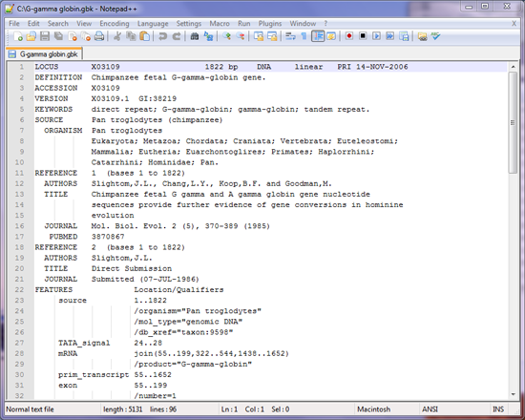Click the INS mode indicator in status bar

pyautogui.click(x=498, y=409)
